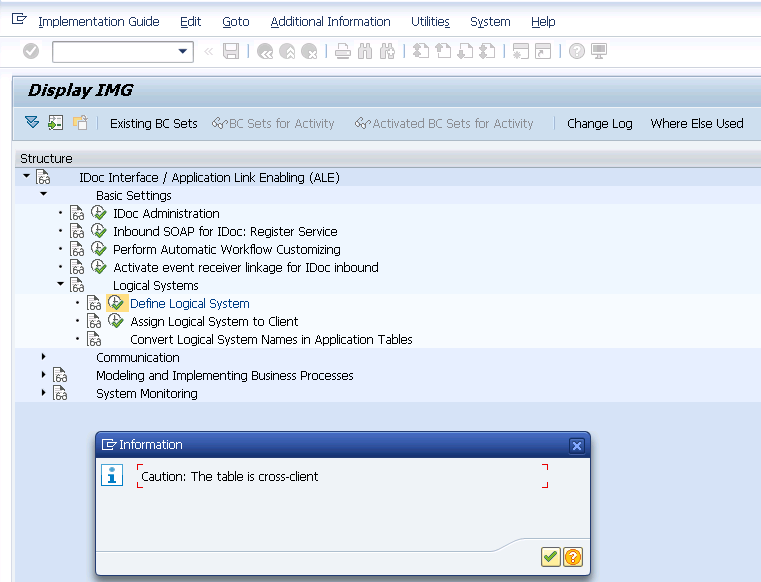Execute Define Logical System activity icon
The height and width of the screenshot is (582, 761).
click(x=116, y=302)
